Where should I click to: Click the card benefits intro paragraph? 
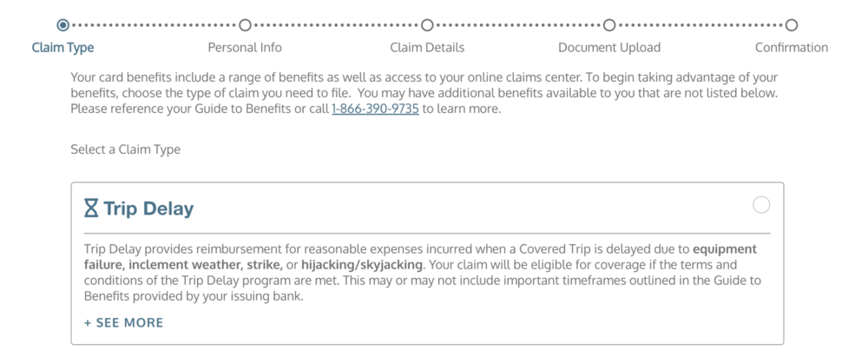point(424,93)
